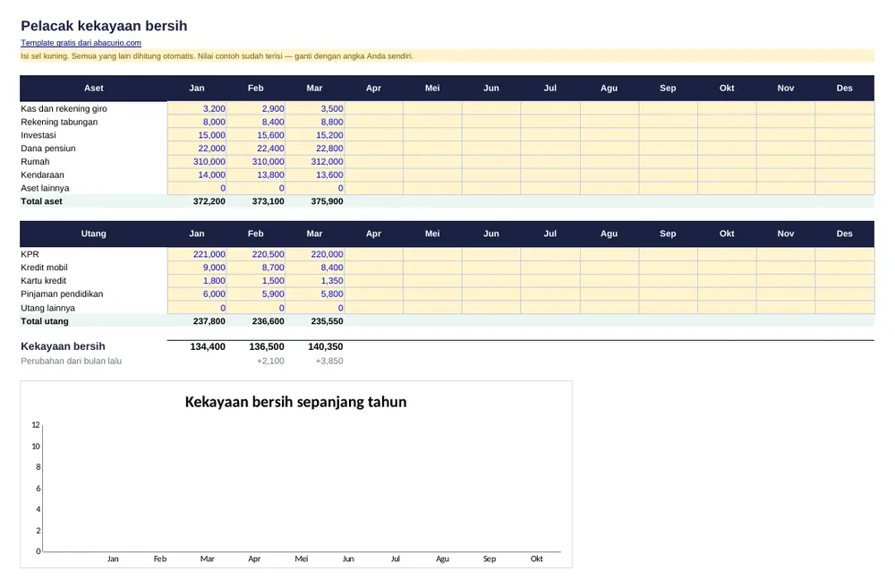Select the Jan Pinjaman pendidikan cell 6,000
The width and height of the screenshot is (895, 588).
pos(197,294)
